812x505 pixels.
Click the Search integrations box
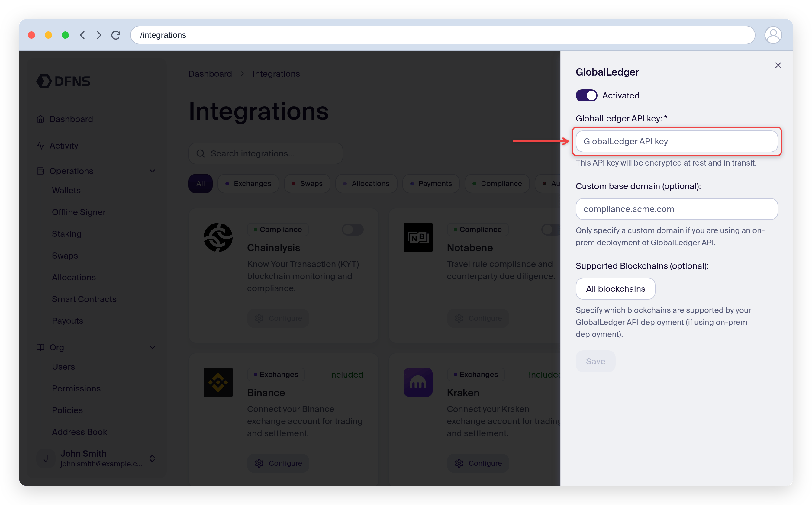click(x=266, y=154)
